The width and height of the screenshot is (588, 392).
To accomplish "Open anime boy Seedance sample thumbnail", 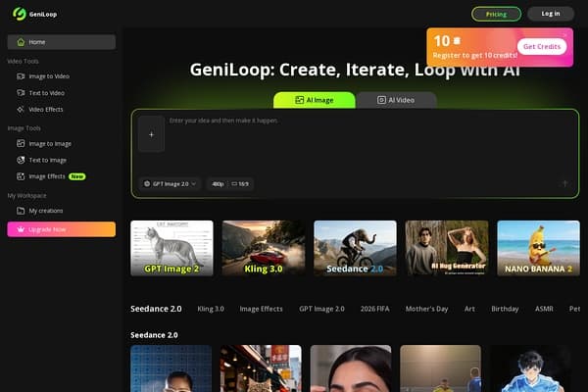I will pos(530,368).
